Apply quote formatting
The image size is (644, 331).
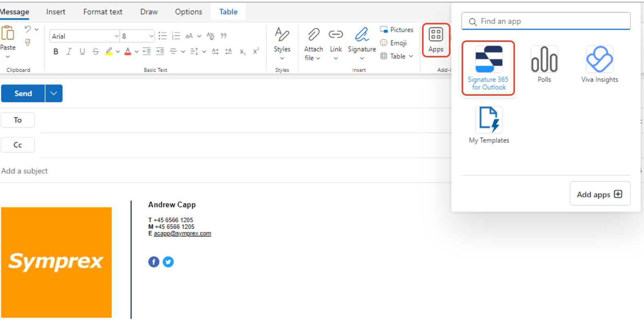(x=224, y=36)
